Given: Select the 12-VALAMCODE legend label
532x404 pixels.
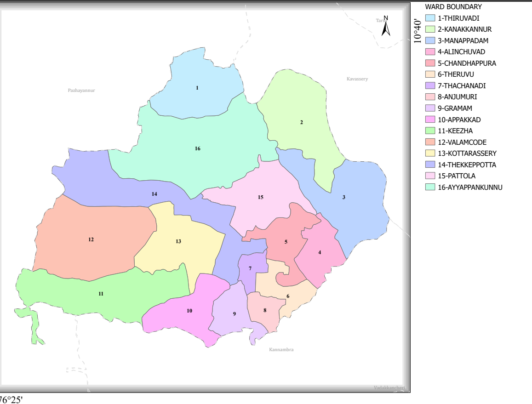Looking at the screenshot, I should coord(462,142).
